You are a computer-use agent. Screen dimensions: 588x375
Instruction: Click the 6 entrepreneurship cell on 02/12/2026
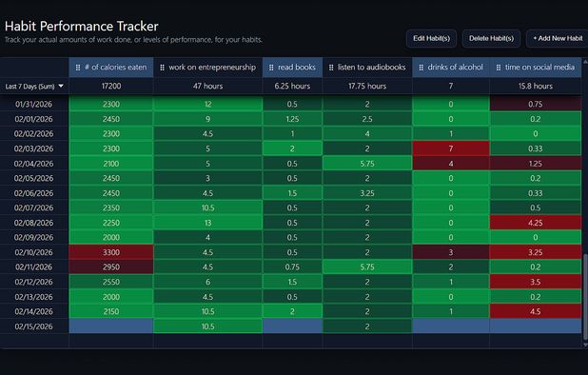coord(208,282)
